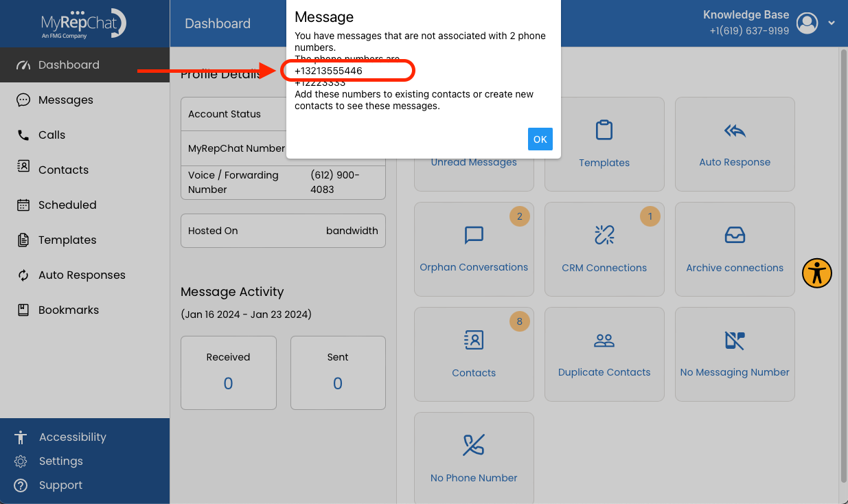
Task: Click the Auto Response tile label
Action: pyautogui.click(x=735, y=162)
